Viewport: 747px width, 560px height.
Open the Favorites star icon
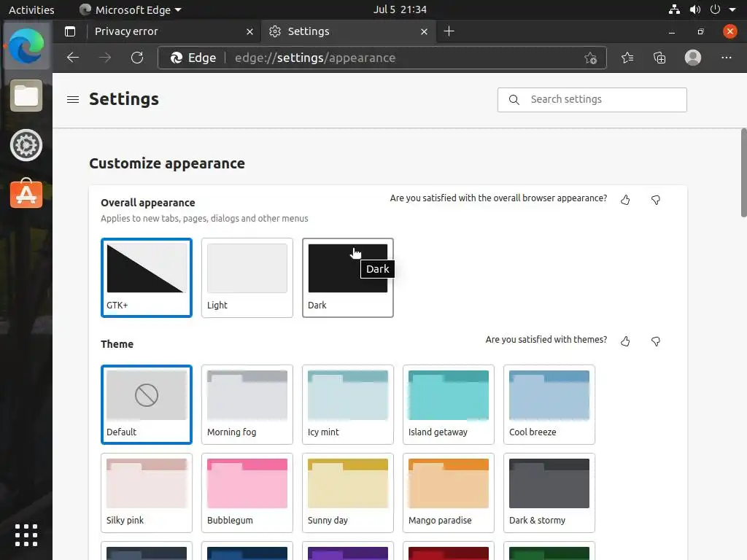click(x=627, y=58)
